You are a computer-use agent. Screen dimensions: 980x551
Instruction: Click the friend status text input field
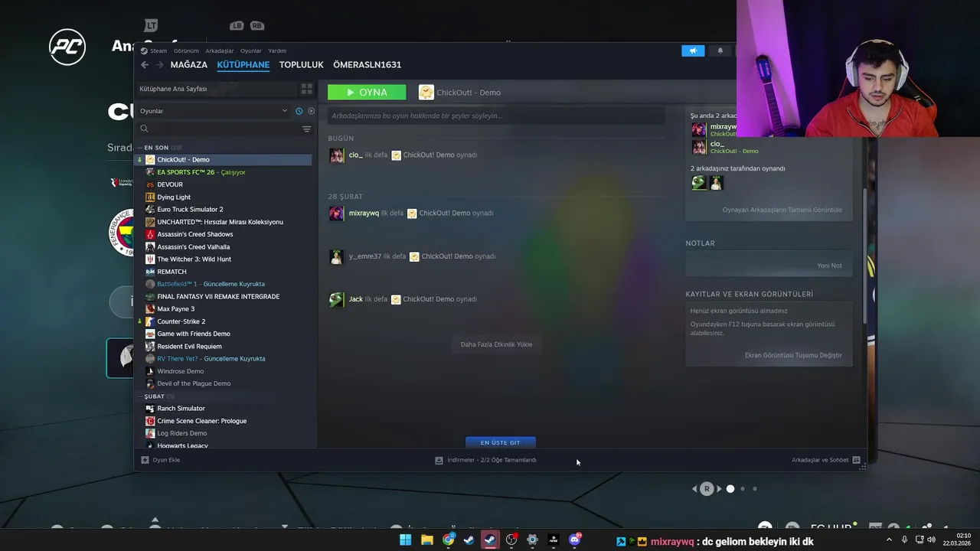click(x=496, y=116)
